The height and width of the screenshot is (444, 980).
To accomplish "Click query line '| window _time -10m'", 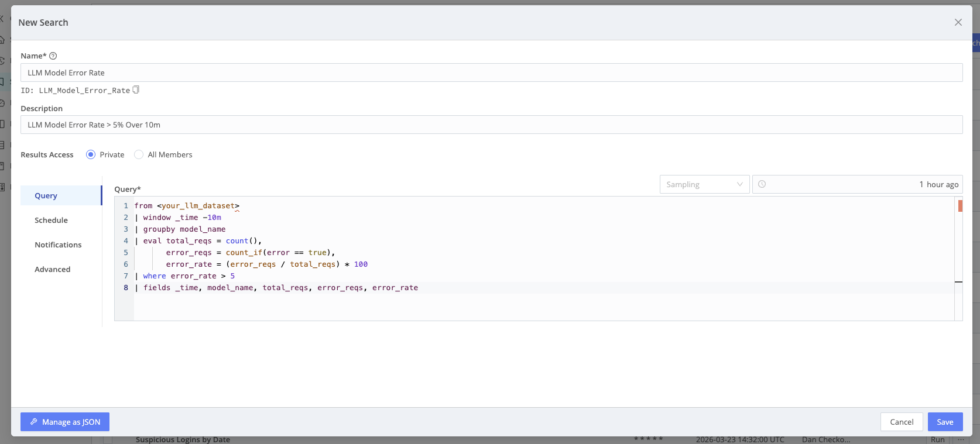I will click(178, 218).
